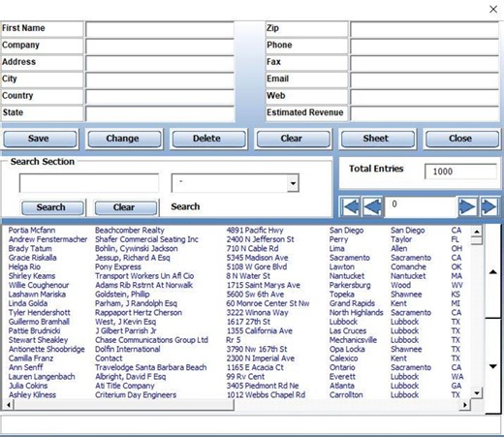The image size is (504, 437).
Task: Focus the Email input field
Action: coord(425,80)
